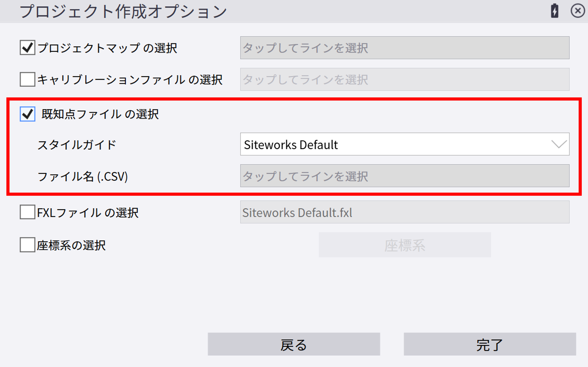Enable キャリブレーションファイル の選択 checkbox

point(27,79)
